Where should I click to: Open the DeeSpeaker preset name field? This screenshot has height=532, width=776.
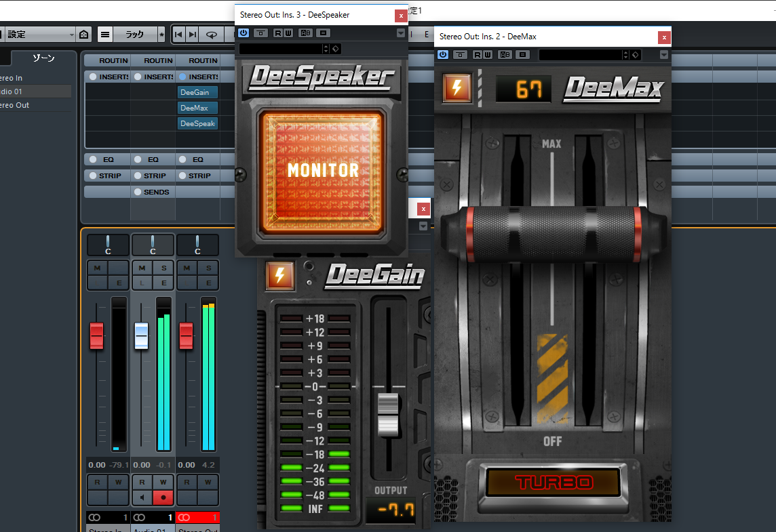(x=281, y=48)
